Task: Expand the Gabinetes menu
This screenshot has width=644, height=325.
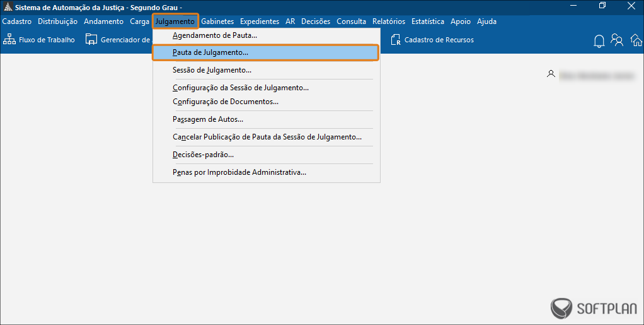Action: 218,21
